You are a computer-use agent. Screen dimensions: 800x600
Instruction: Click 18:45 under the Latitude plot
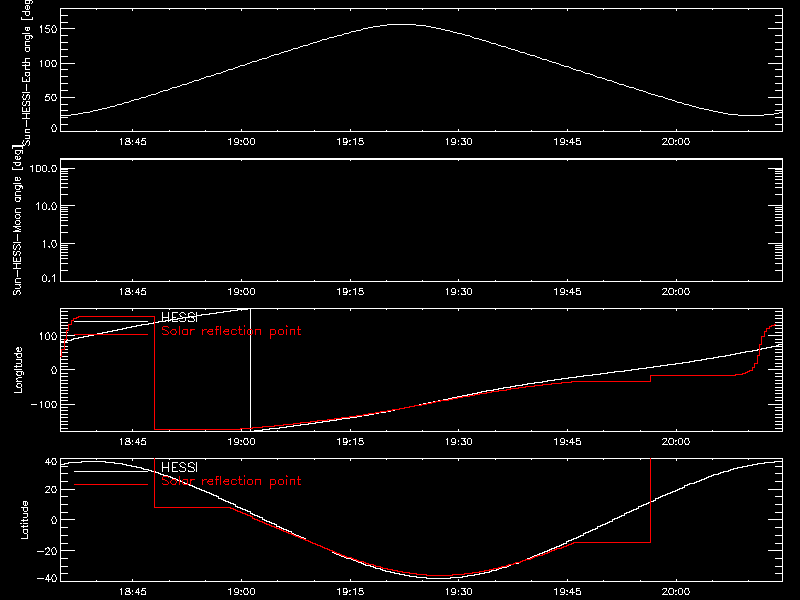[x=133, y=592]
